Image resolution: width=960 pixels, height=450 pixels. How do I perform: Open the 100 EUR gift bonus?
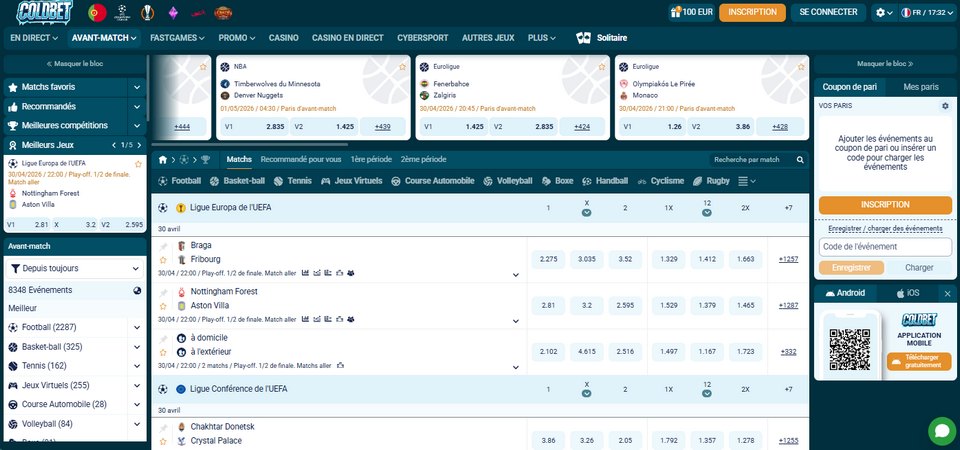692,12
